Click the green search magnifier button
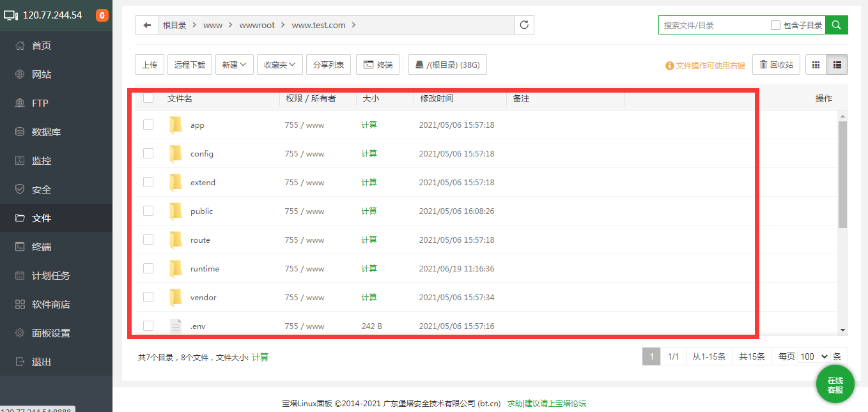 836,25
